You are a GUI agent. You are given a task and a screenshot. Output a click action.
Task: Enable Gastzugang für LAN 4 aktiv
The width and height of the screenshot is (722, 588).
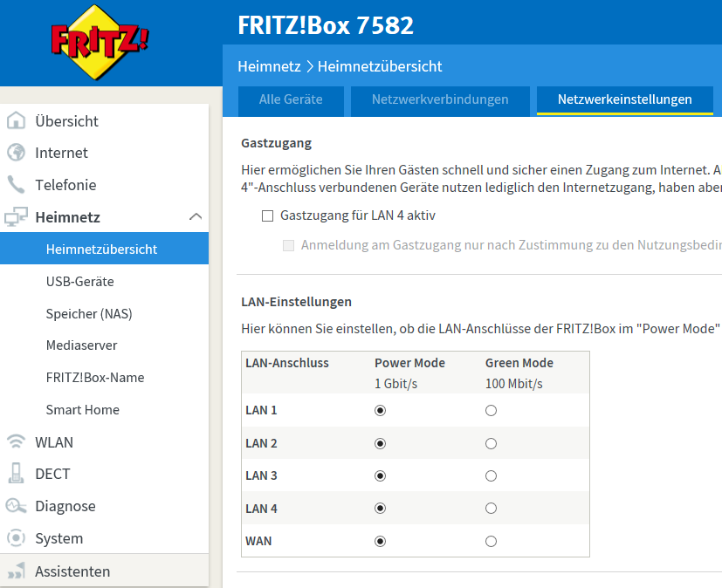267,215
